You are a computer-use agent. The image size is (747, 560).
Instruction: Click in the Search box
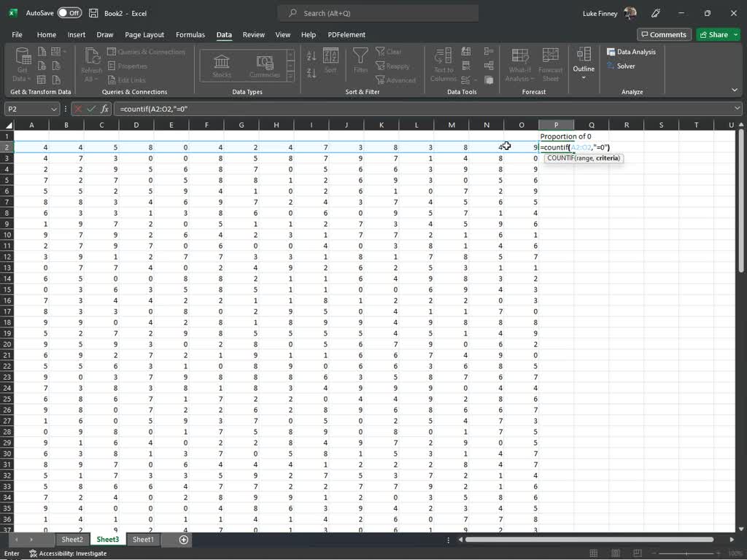tap(378, 13)
